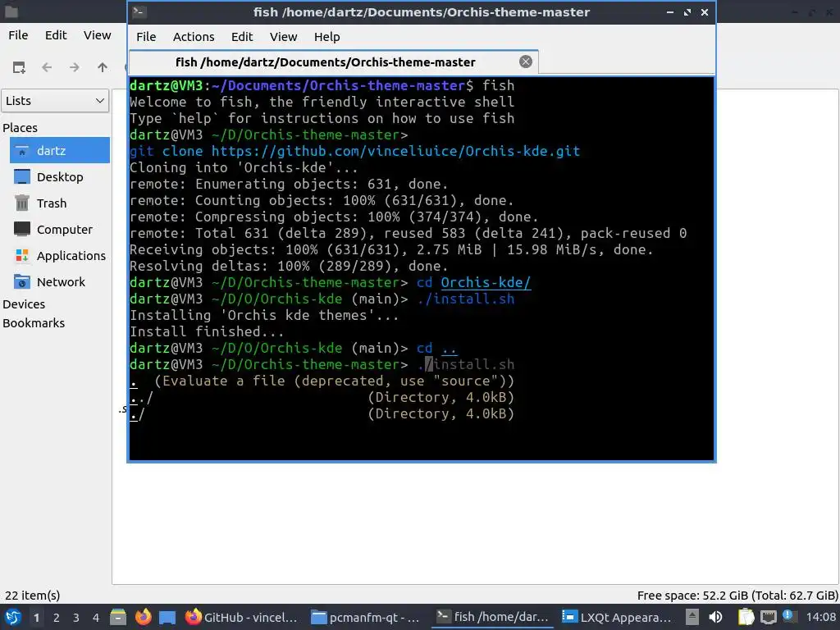Launch Firefox from panel quicklaunch
The width and height of the screenshot is (840, 630).
[143, 618]
